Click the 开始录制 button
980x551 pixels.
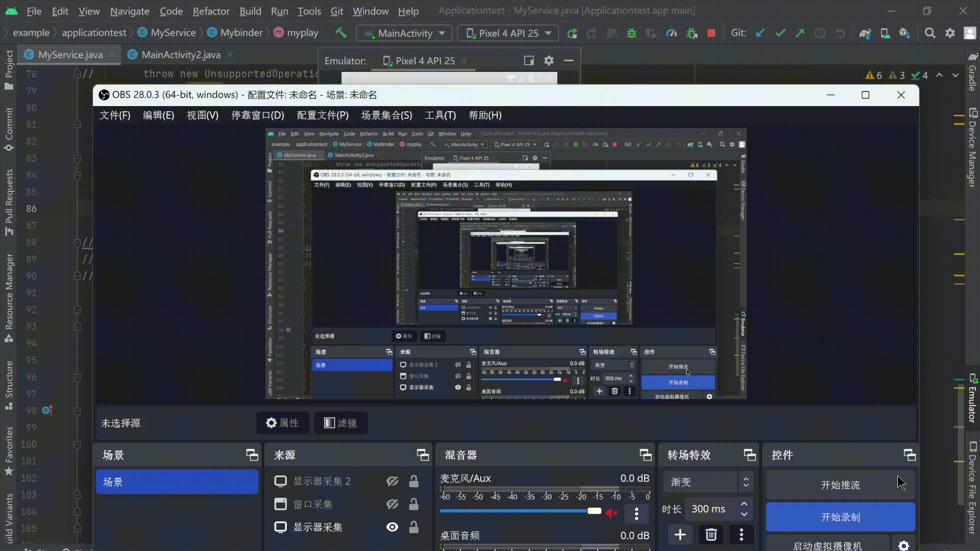coord(840,517)
